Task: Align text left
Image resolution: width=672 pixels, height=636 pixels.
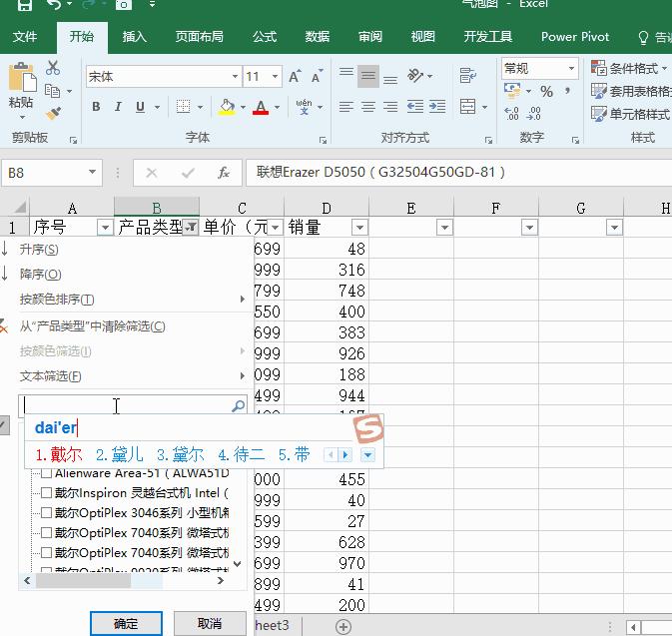Action: (x=346, y=106)
